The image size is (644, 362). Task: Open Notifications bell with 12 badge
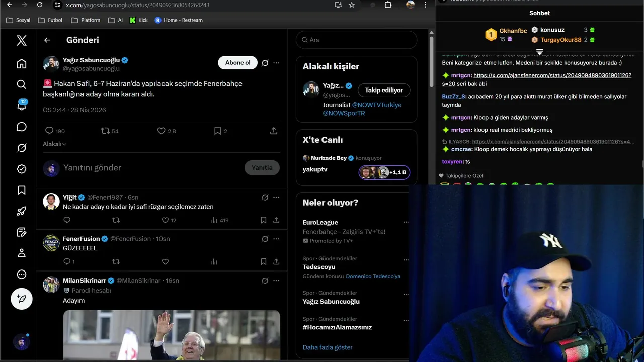pos(21,105)
